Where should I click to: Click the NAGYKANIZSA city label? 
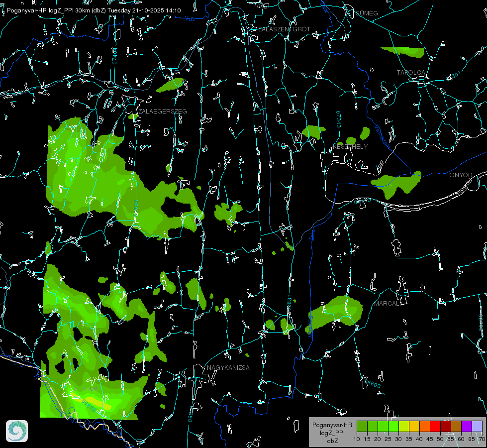click(x=228, y=367)
